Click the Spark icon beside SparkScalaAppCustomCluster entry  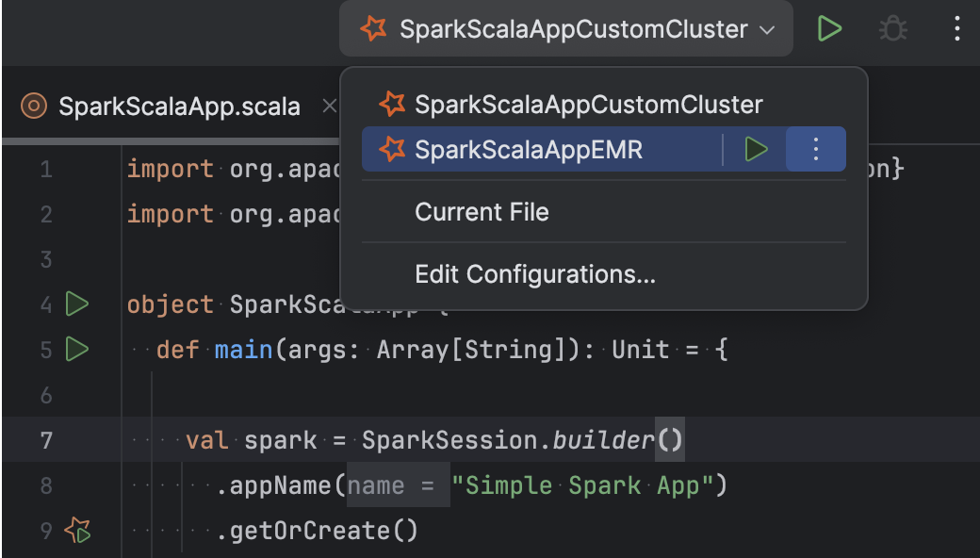(390, 104)
